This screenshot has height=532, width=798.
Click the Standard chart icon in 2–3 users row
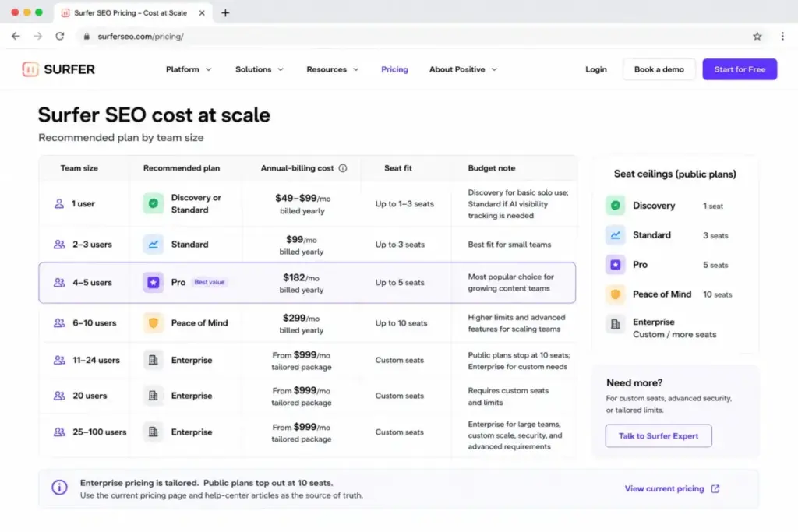154,245
